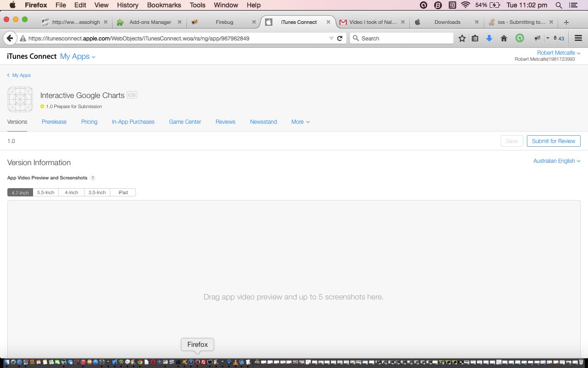
Task: Click the '1.0 Prepare for Submission' status text
Action: click(x=74, y=107)
